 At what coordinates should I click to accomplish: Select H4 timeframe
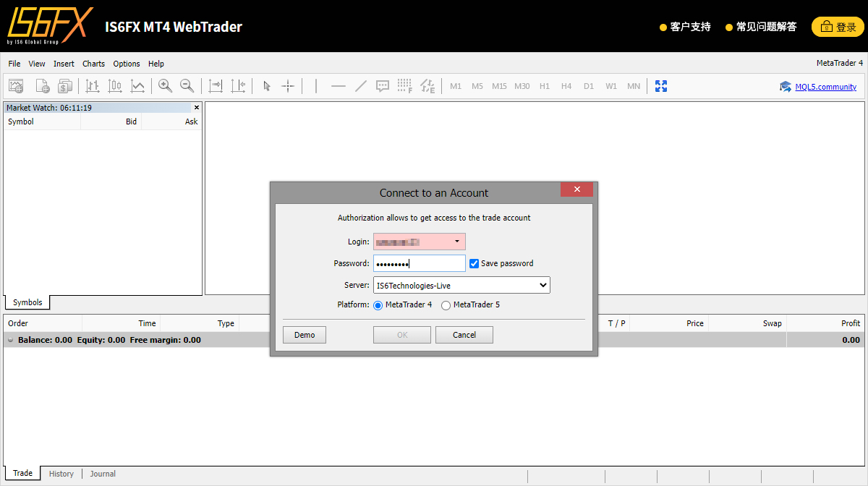pyautogui.click(x=566, y=86)
